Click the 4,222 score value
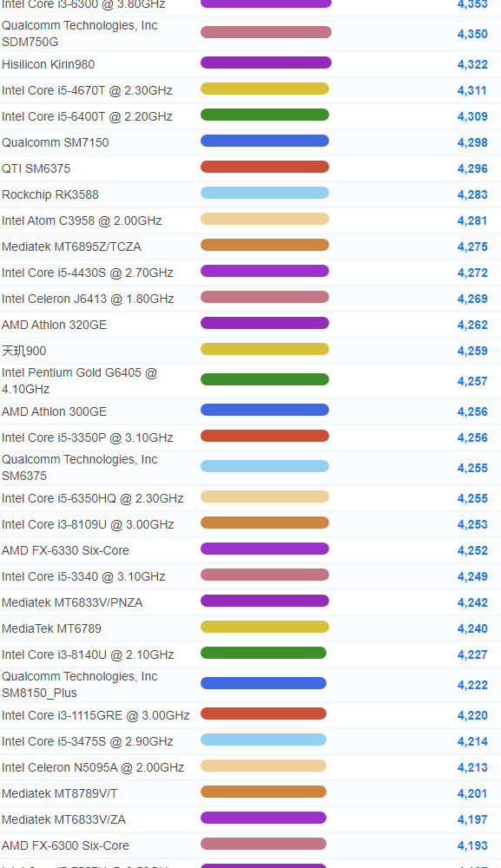 (472, 685)
